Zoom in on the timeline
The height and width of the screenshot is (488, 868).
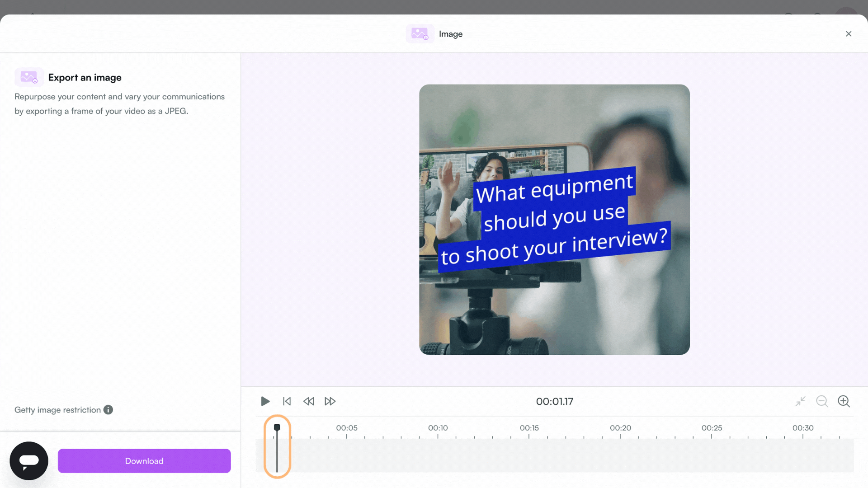tap(844, 401)
